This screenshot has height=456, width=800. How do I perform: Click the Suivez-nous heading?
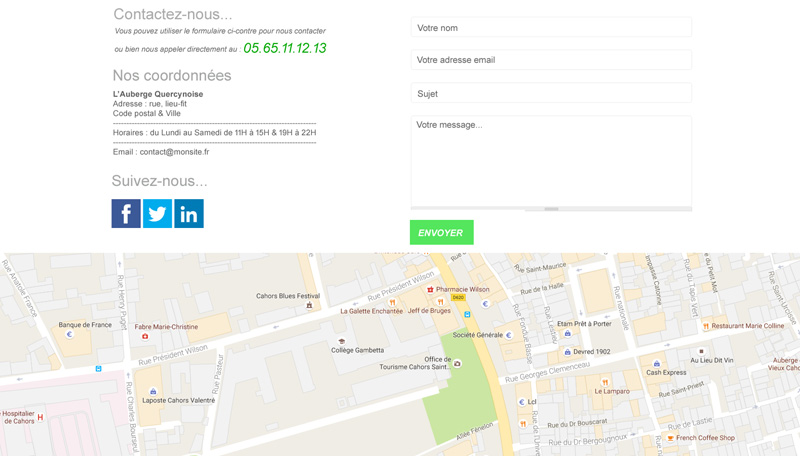click(160, 181)
